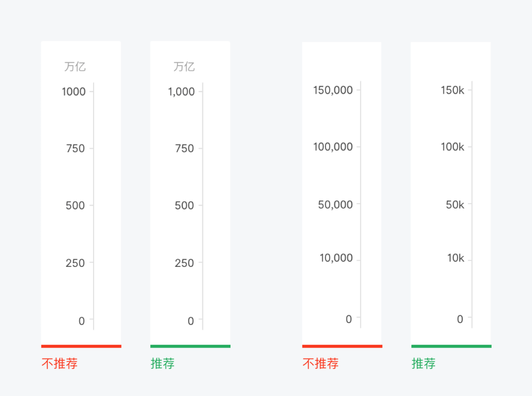This screenshot has width=532, height=396.
Task: Click the second red 不推荐 caption
Action: tap(321, 364)
